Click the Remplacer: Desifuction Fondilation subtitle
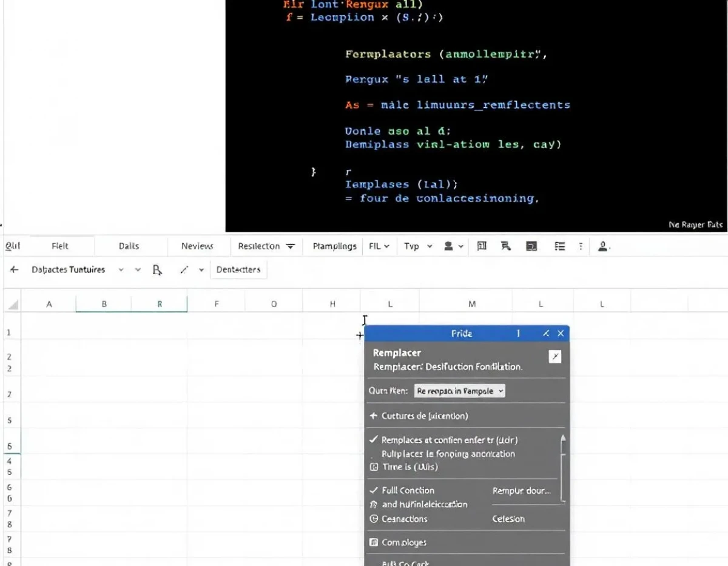728x566 pixels. pos(448,367)
